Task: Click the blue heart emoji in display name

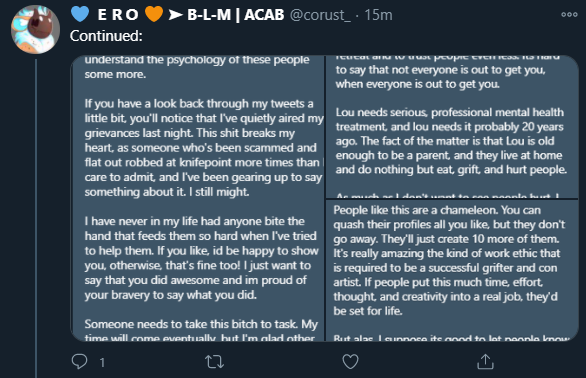Action: click(x=80, y=14)
